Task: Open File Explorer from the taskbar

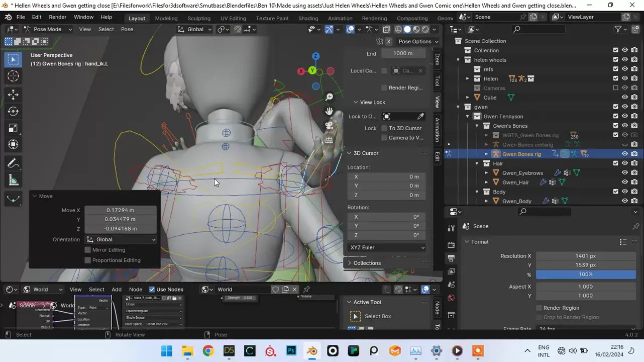Action: [187, 351]
